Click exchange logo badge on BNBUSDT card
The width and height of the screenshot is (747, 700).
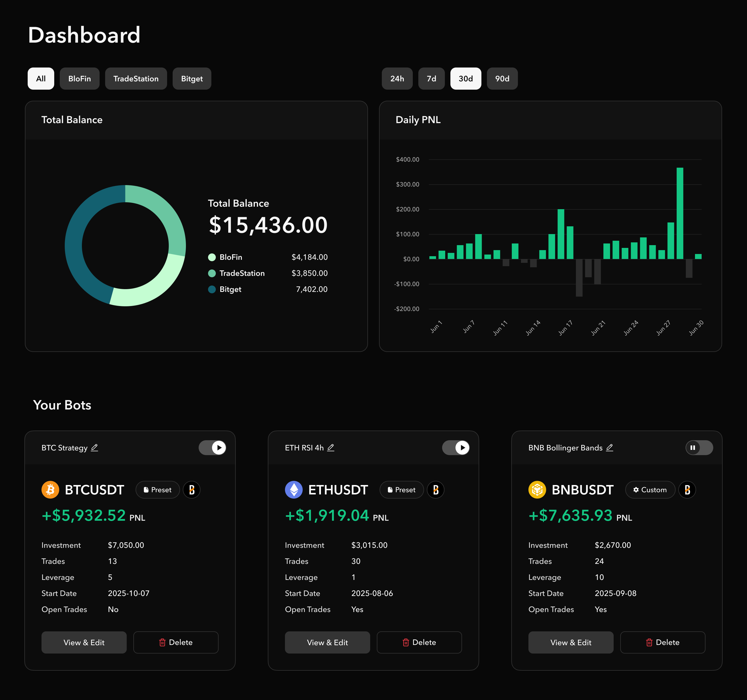click(x=687, y=490)
